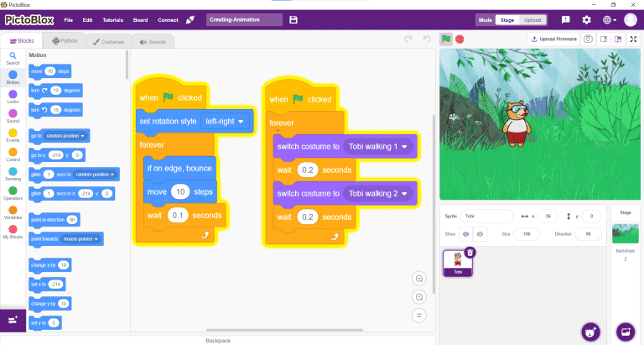Click the connect plug icon in menu bar

click(190, 20)
